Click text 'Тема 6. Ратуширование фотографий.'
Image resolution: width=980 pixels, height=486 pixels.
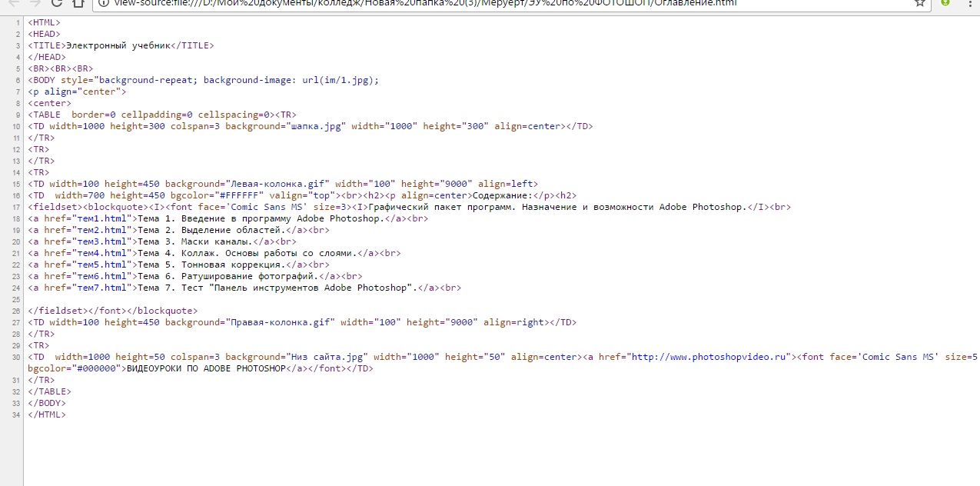pyautogui.click(x=228, y=276)
